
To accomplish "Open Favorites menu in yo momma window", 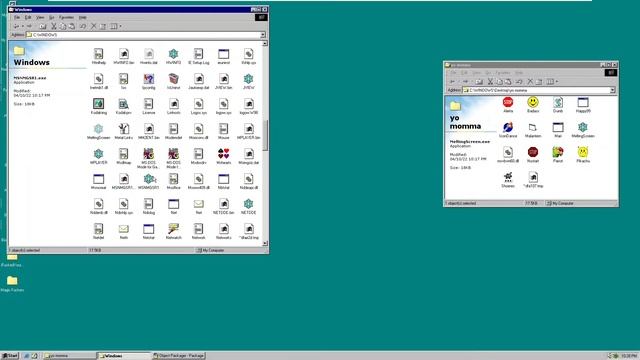I will pos(502,73).
